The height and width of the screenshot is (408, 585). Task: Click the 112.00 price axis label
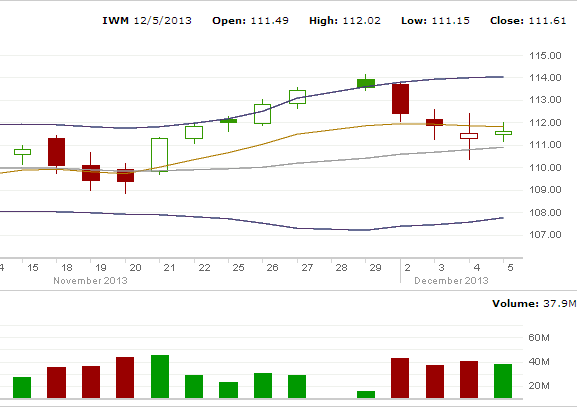(545, 123)
